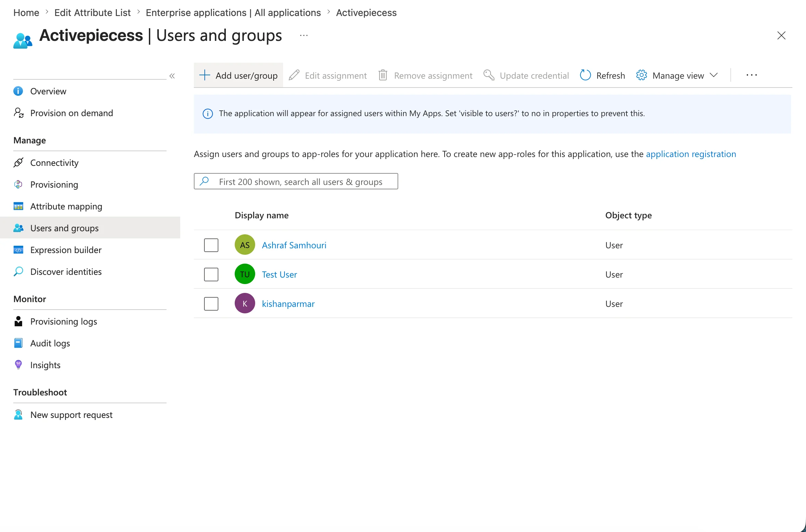Click the Discover identities magnifier icon

point(18,271)
